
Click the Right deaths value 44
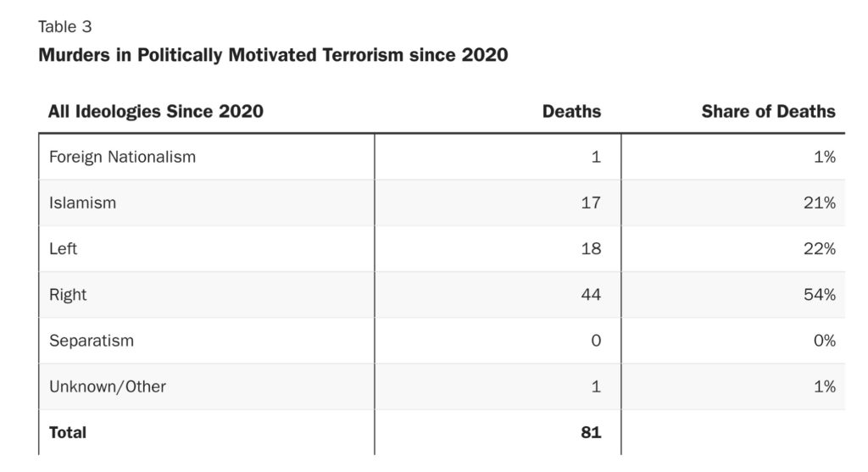pyautogui.click(x=590, y=295)
